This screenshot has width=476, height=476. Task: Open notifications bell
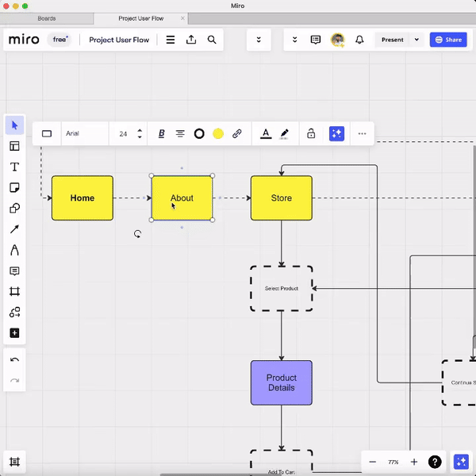360,40
